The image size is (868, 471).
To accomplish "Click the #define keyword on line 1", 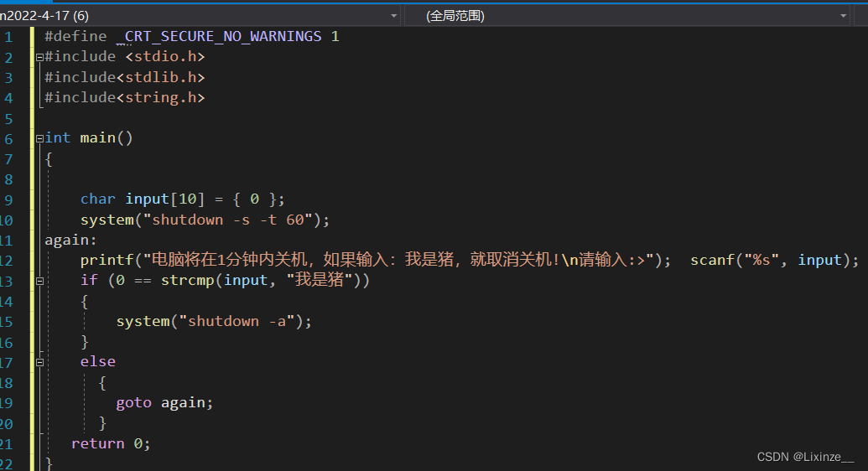I will coord(75,37).
